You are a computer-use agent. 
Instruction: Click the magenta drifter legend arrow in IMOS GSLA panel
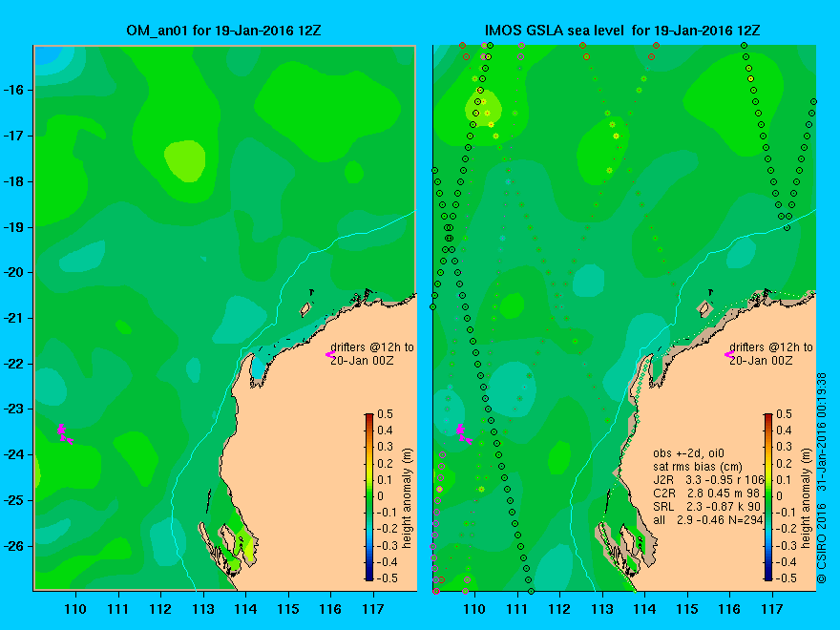click(729, 355)
